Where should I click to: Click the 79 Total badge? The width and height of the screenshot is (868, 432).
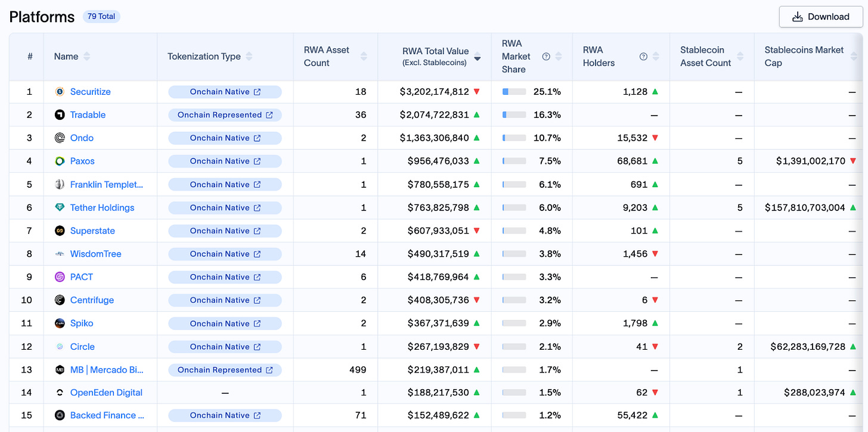[101, 17]
